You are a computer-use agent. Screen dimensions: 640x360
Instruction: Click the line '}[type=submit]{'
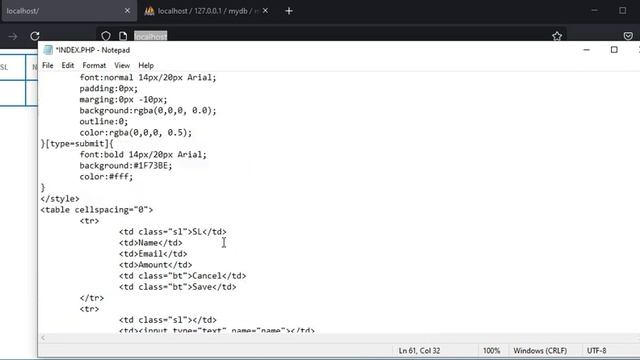77,144
